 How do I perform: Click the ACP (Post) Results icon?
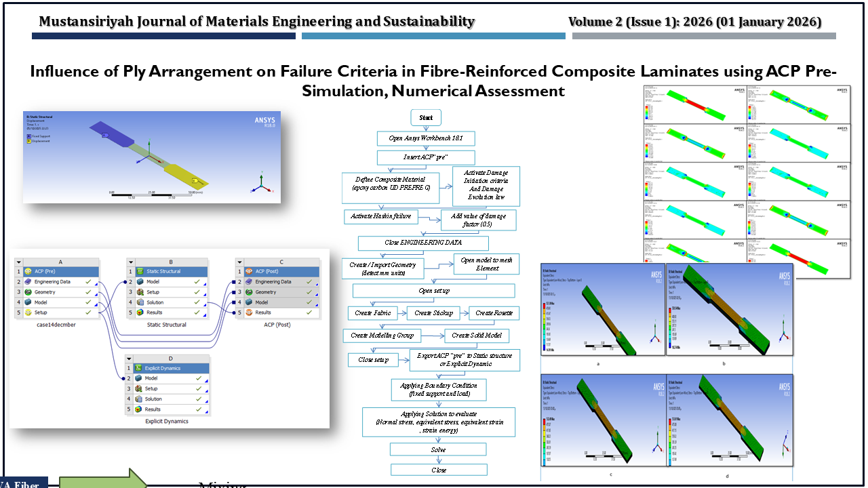[248, 312]
